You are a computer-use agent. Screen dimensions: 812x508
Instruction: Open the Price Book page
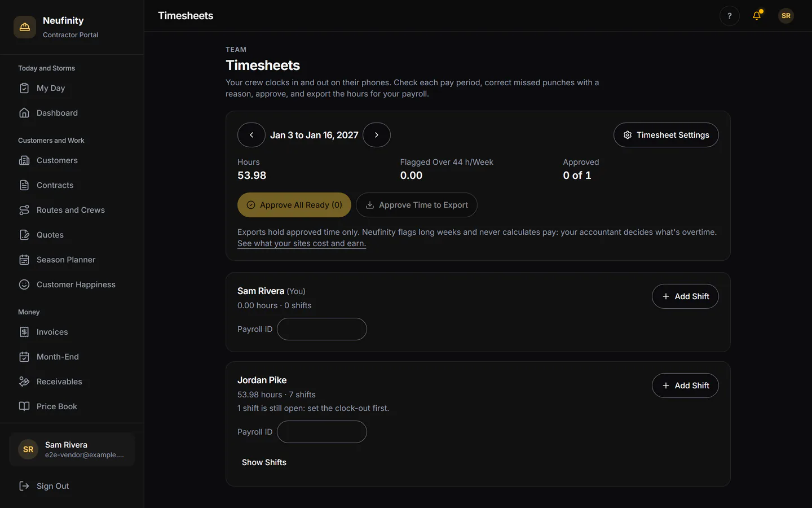[x=72, y=406]
